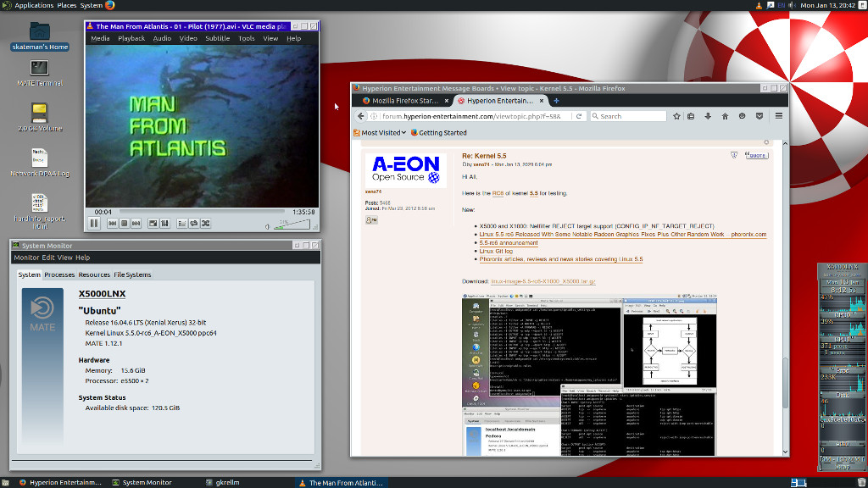The height and width of the screenshot is (488, 868).
Task: Focus the Firefox search field
Action: click(628, 116)
